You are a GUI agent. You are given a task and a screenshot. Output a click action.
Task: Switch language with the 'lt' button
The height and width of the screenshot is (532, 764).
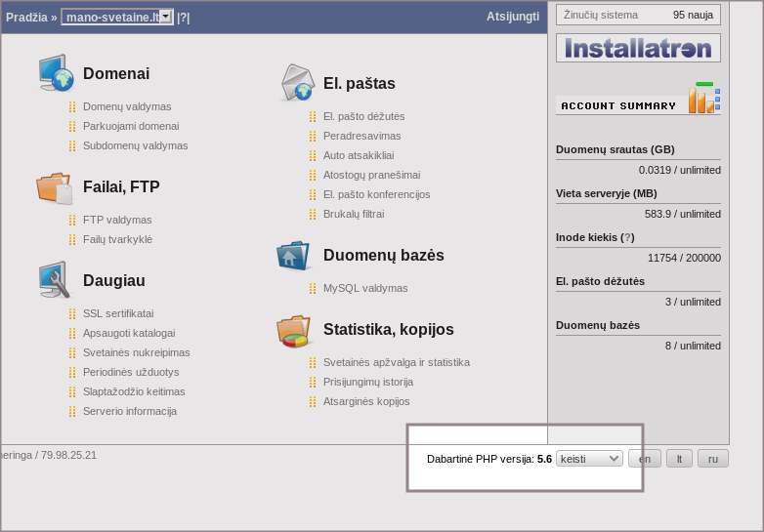679,459
